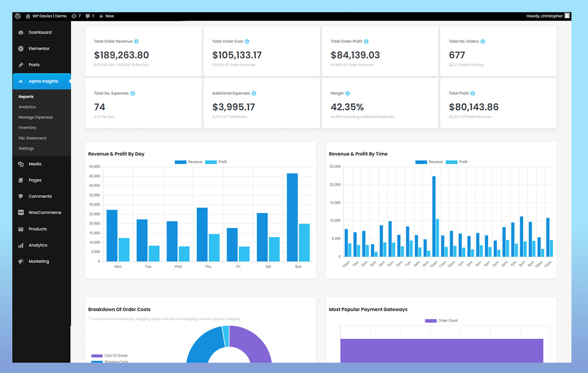
Task: Click the Analytics bar chart icon in sidebar
Action: (x=21, y=245)
